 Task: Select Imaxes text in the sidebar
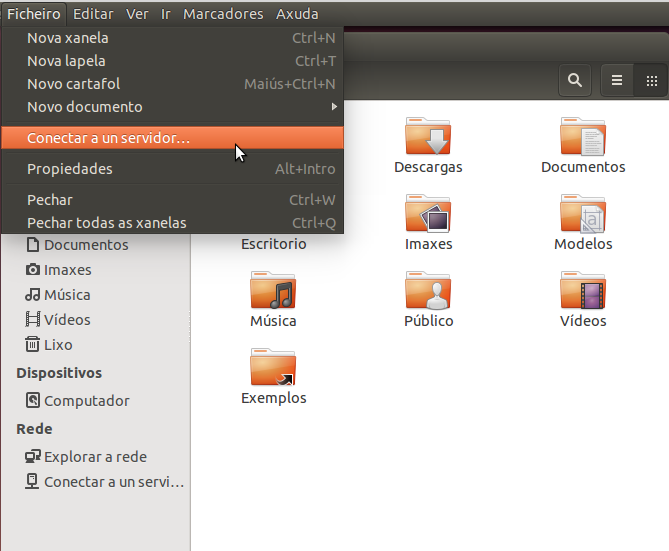[67, 270]
